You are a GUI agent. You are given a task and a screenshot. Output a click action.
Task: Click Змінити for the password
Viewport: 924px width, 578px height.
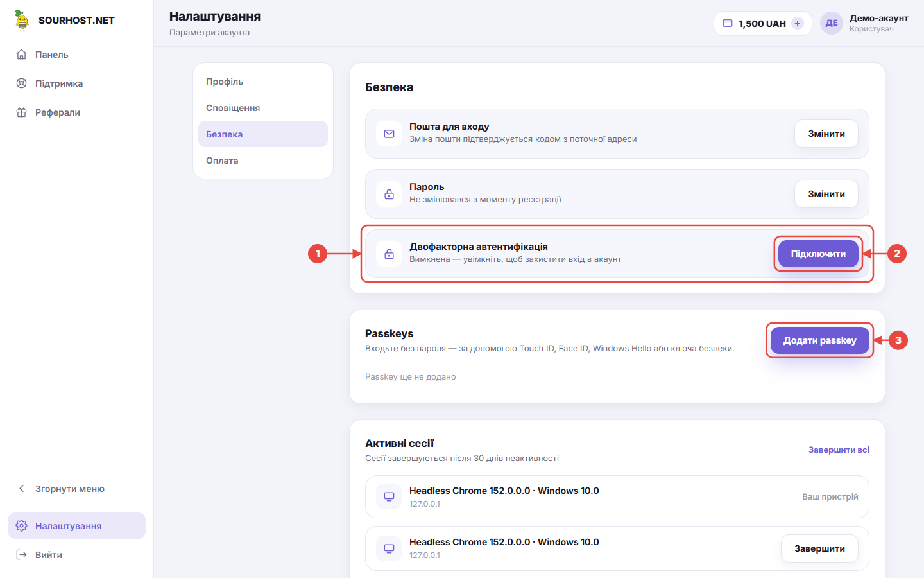(x=826, y=194)
